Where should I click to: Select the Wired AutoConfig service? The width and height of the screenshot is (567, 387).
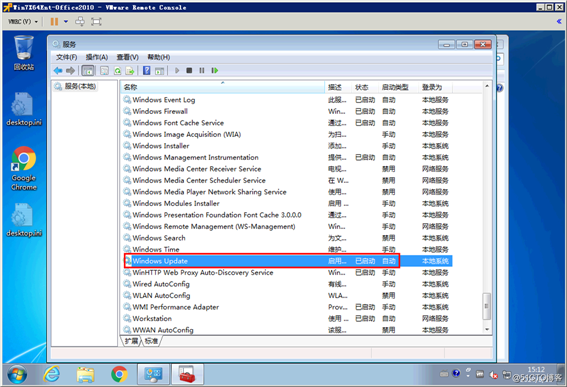[287, 284]
